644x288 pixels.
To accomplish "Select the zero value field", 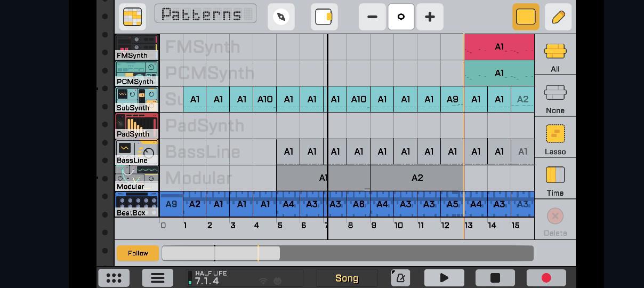I will (x=401, y=17).
